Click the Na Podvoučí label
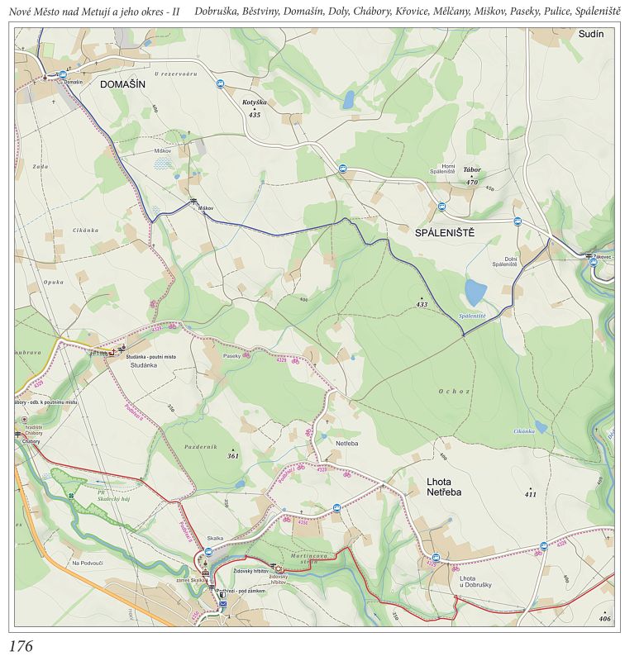 tap(88, 564)
